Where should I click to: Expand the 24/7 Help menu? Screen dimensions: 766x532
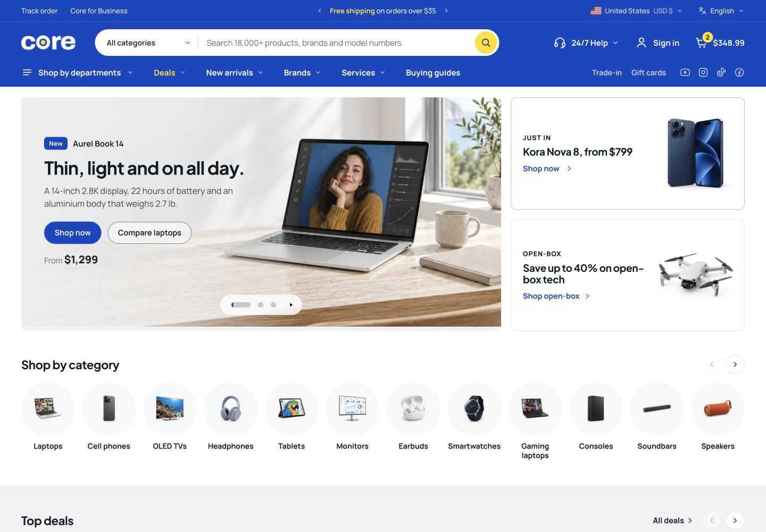click(x=586, y=43)
